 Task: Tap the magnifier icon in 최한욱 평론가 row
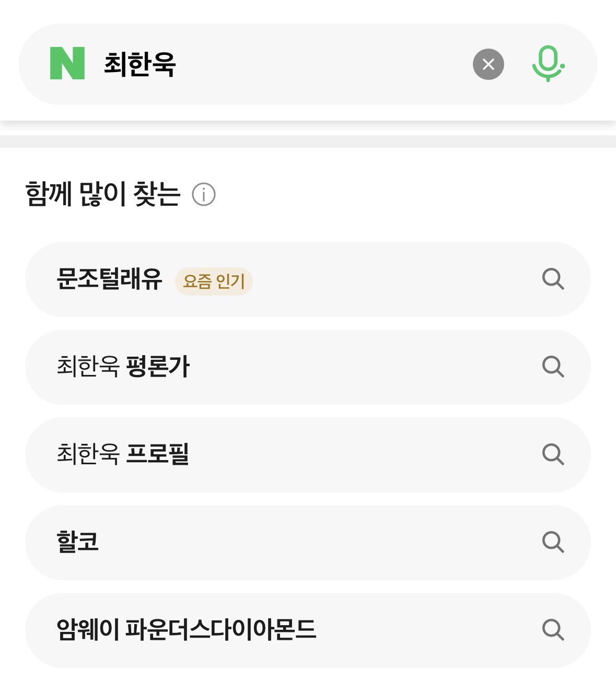pyautogui.click(x=553, y=367)
